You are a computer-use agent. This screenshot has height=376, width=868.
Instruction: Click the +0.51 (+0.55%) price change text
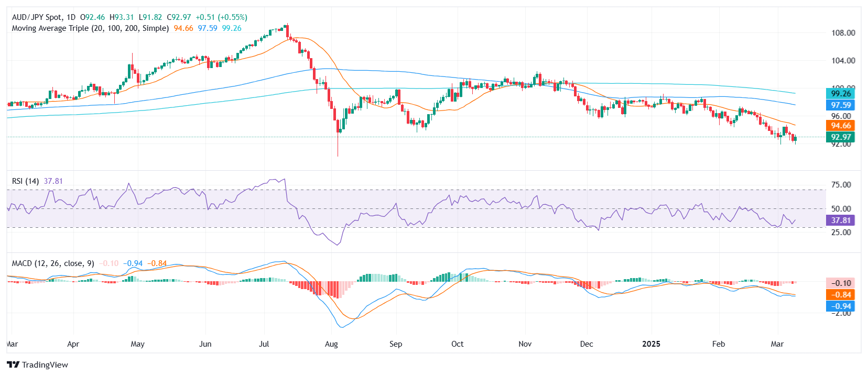point(221,17)
